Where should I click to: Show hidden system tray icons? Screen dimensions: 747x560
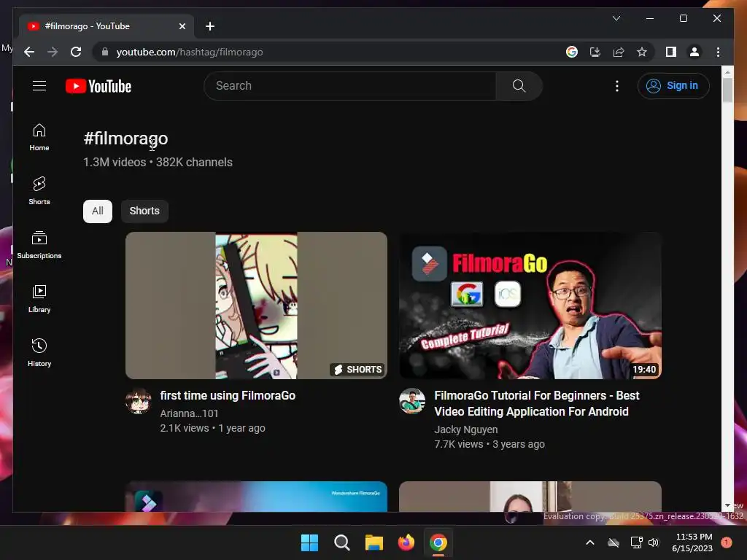coord(589,542)
